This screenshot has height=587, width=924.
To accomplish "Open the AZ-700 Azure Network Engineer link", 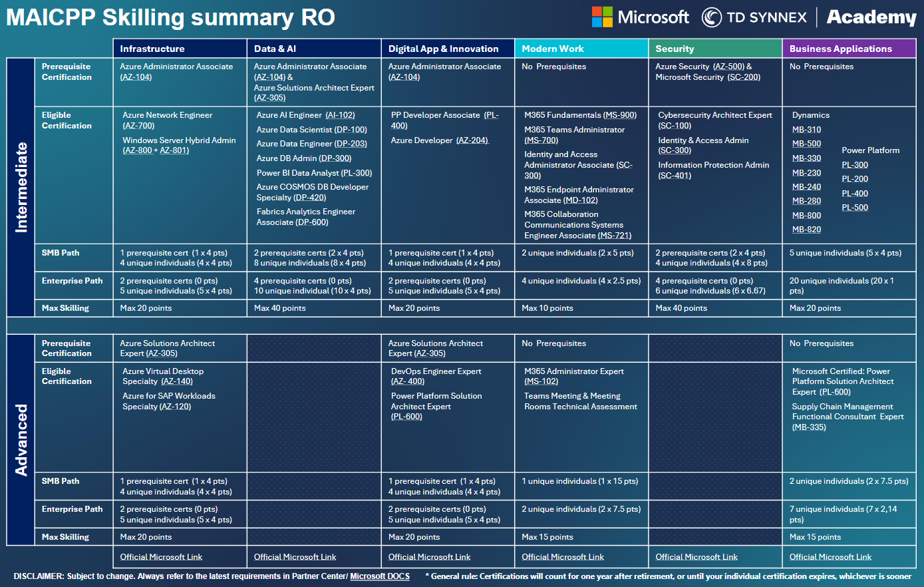I will (x=138, y=126).
